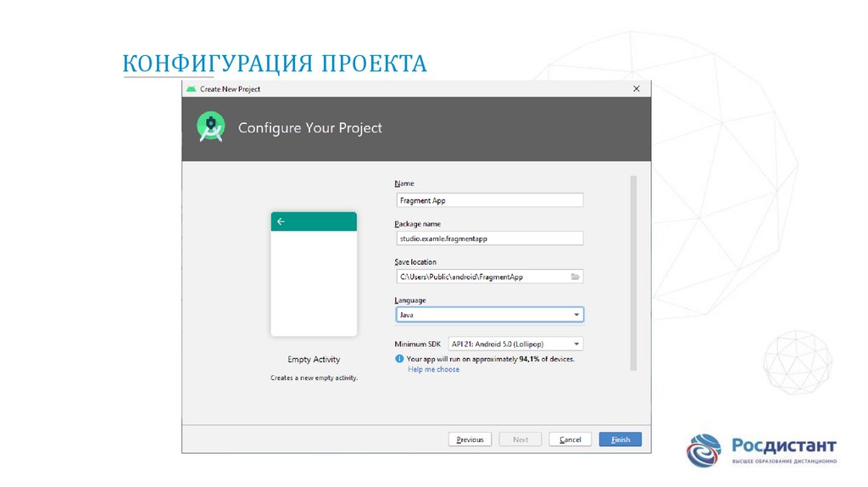868x487 pixels.
Task: Click the info icon beside device percentage
Action: [399, 359]
